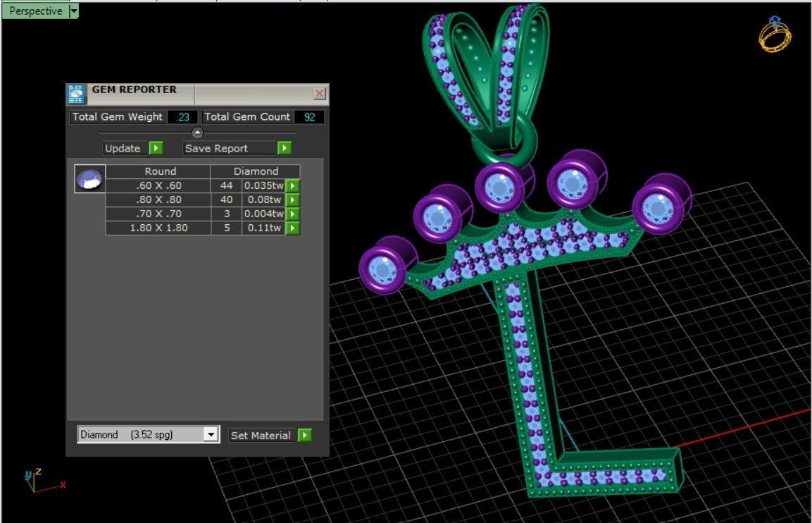Select the .80 X .80 size cell
This screenshot has width=812, height=523.
(x=158, y=199)
